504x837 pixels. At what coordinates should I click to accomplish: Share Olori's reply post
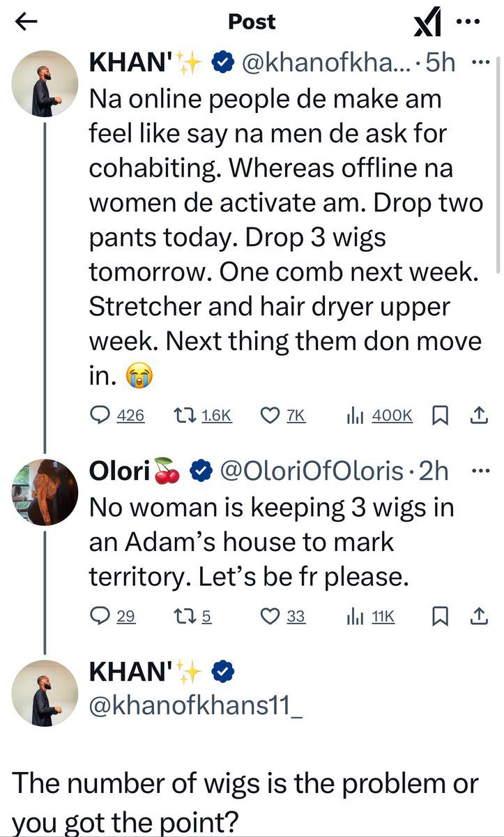[x=478, y=616]
